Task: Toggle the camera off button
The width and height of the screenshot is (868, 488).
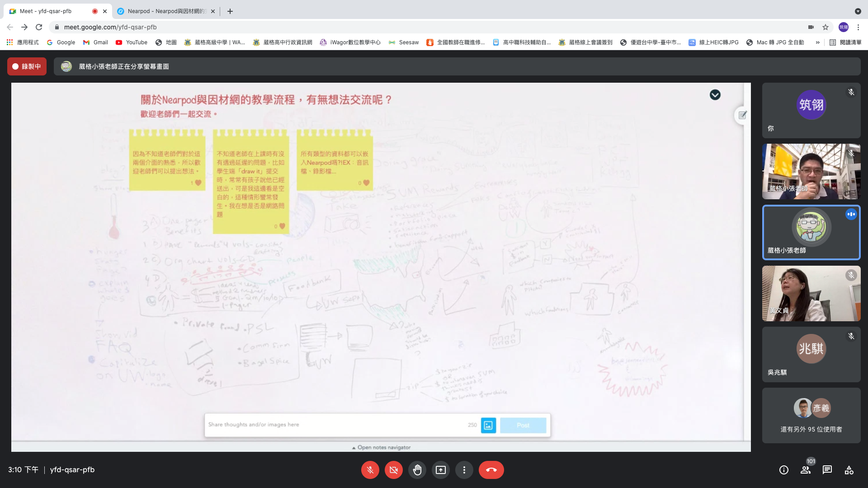Action: [393, 470]
